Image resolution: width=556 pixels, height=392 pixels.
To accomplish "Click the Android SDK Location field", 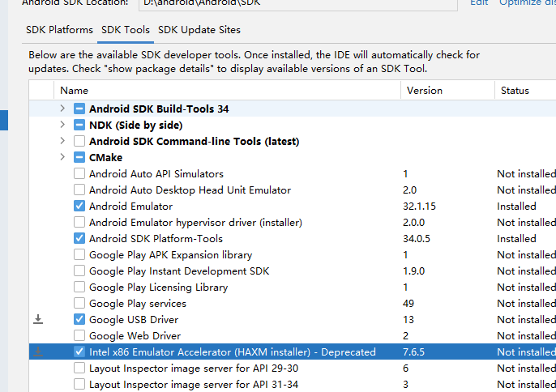I will pos(298,4).
